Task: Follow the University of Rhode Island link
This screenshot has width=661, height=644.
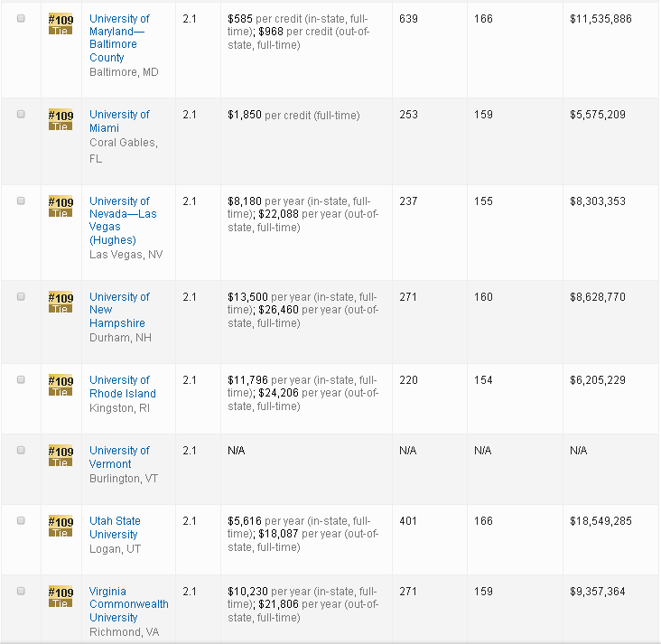Action: coord(122,387)
